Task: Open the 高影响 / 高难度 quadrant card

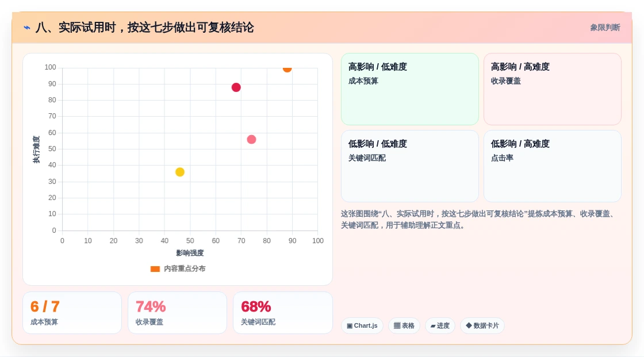Action: tap(553, 89)
